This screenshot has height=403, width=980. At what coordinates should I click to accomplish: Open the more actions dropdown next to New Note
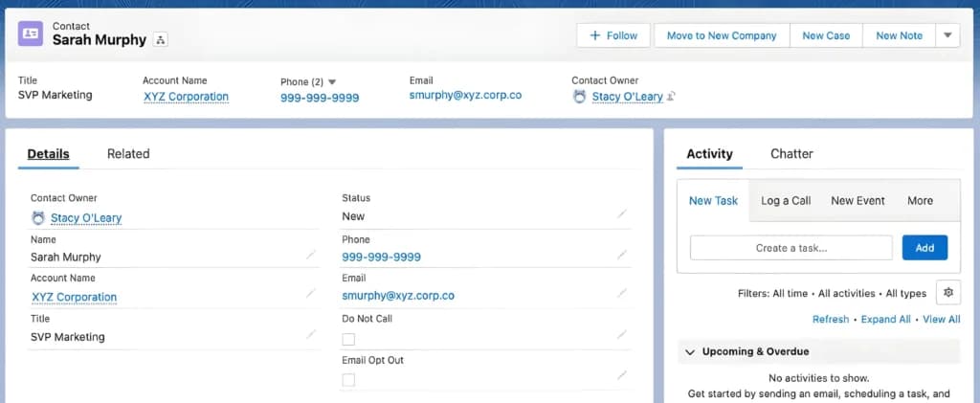tap(947, 35)
